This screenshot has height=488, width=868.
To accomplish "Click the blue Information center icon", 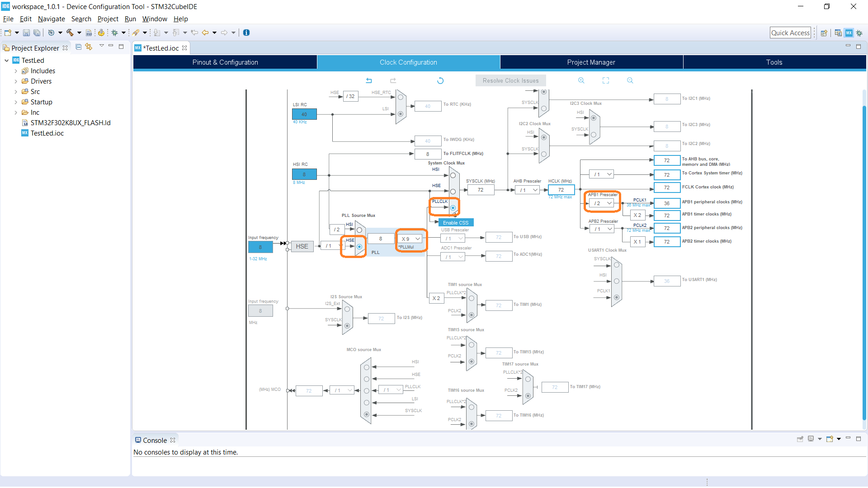I will click(246, 33).
